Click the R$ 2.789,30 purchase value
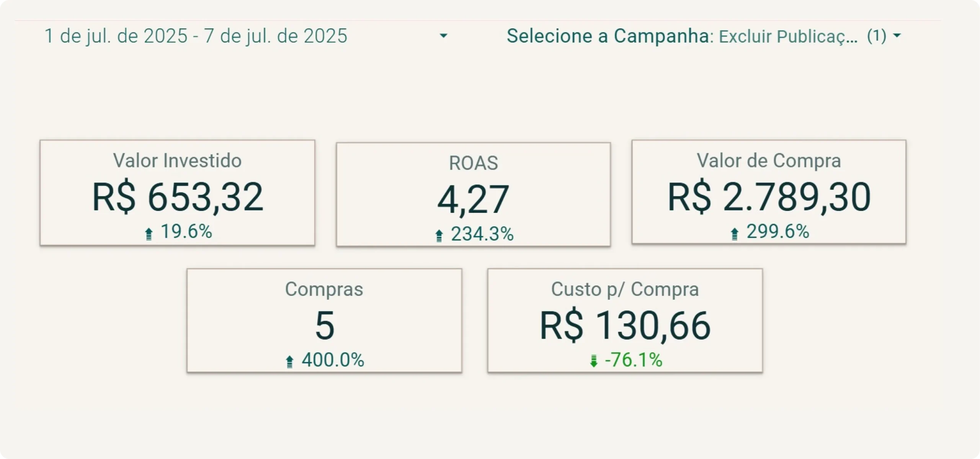 coord(769,197)
